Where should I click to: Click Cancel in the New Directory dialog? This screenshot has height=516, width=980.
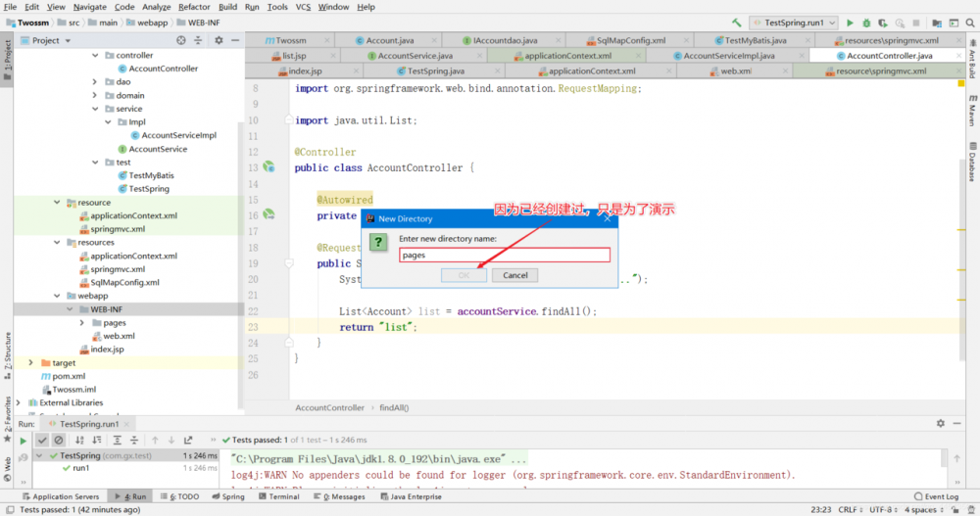(x=515, y=275)
